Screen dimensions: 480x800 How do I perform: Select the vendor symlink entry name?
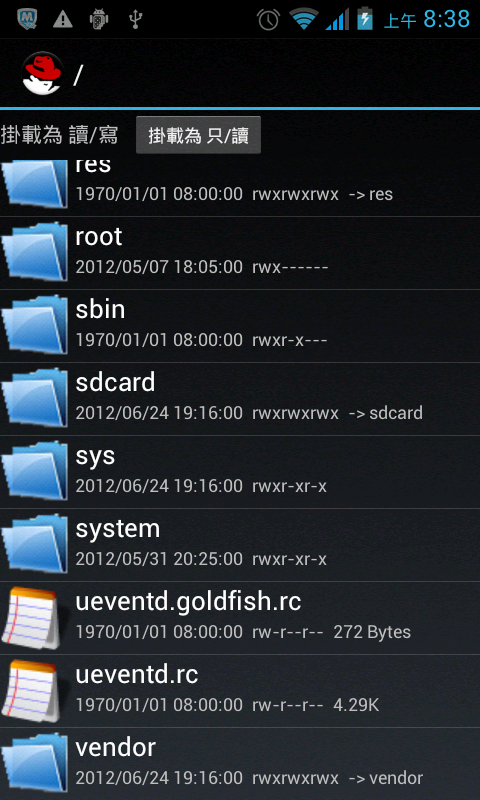pyautogui.click(x=115, y=748)
